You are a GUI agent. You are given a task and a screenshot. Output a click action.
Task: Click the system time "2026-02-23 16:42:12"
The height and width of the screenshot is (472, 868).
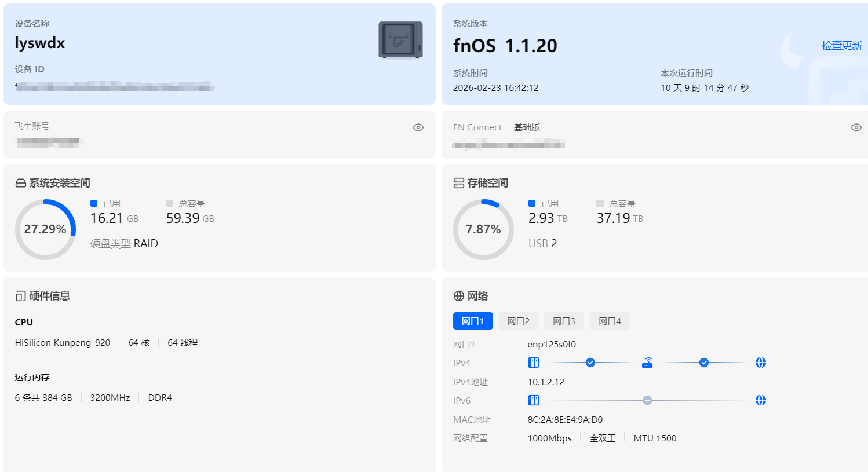click(496, 88)
